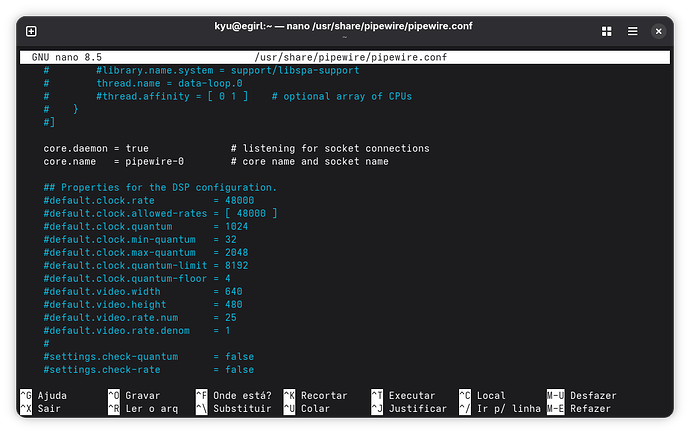Expand the window title dropdown chevron
The image size is (690, 433).
coord(344,38)
